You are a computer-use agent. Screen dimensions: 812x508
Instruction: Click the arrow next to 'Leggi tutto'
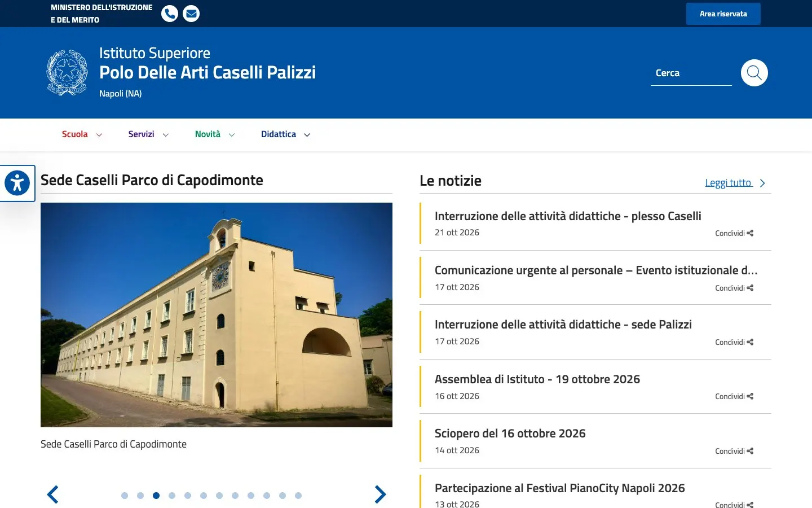pyautogui.click(x=762, y=183)
